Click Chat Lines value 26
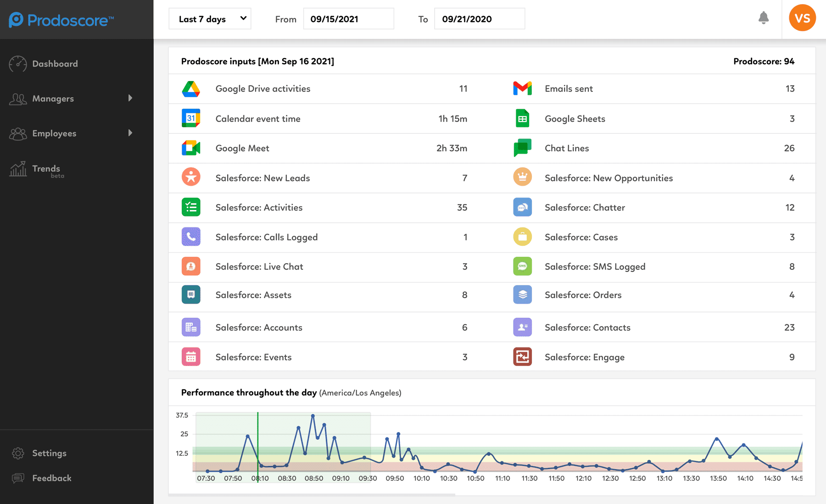826x504 pixels. pyautogui.click(x=789, y=148)
